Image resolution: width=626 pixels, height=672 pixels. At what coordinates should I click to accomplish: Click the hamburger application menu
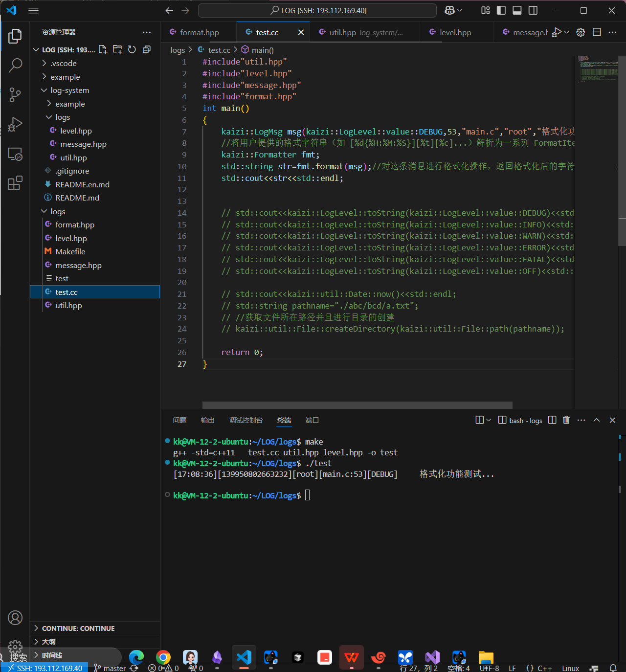point(33,10)
